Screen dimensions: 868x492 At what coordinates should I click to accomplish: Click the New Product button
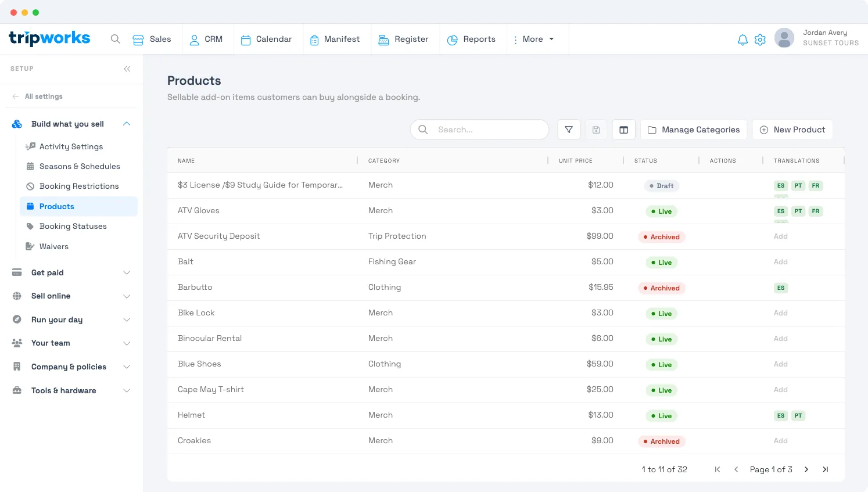tap(792, 130)
